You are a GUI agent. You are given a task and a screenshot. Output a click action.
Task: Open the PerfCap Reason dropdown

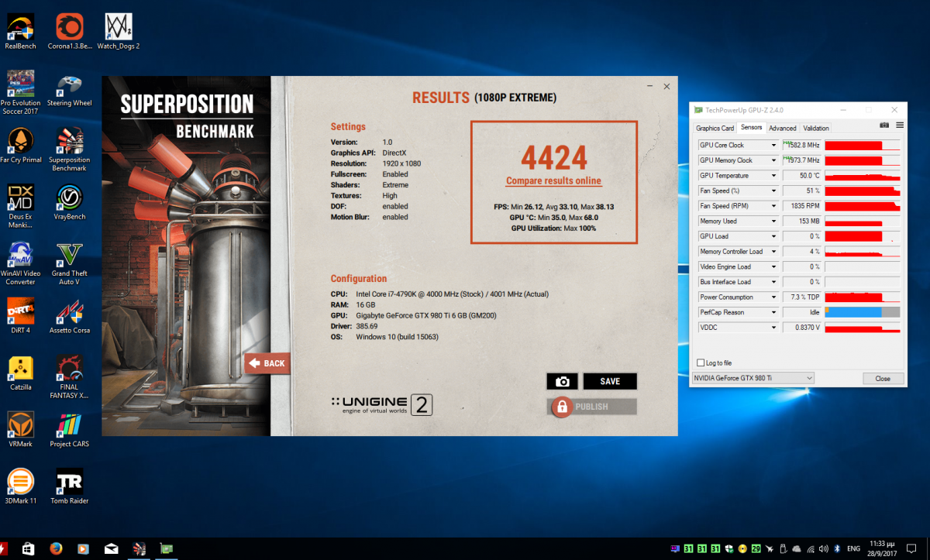pos(773,312)
